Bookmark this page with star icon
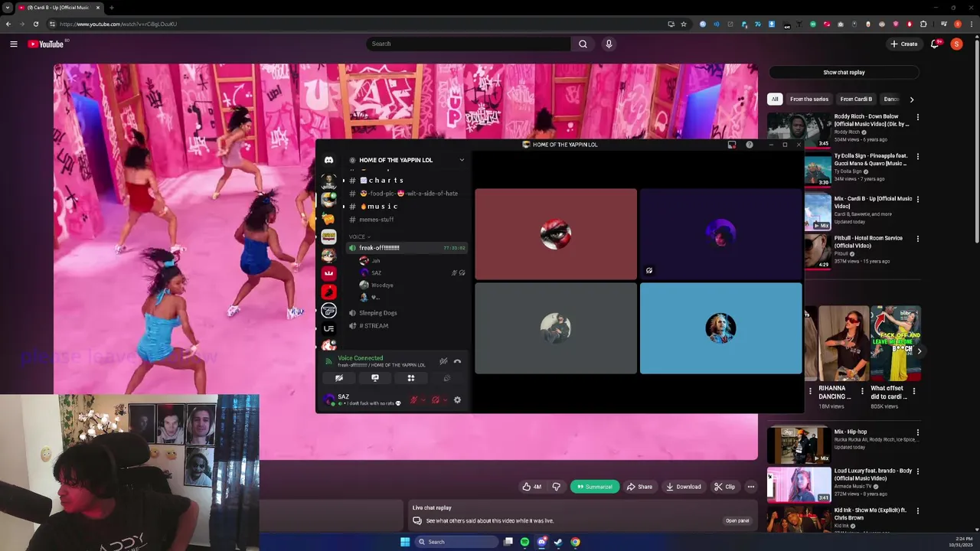The width and height of the screenshot is (980, 551). (x=684, y=24)
